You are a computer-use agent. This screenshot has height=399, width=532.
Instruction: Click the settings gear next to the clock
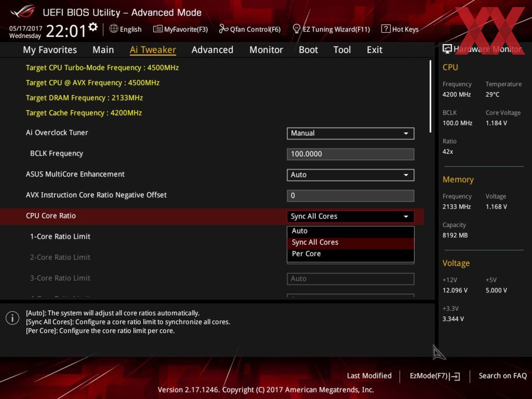(x=93, y=27)
